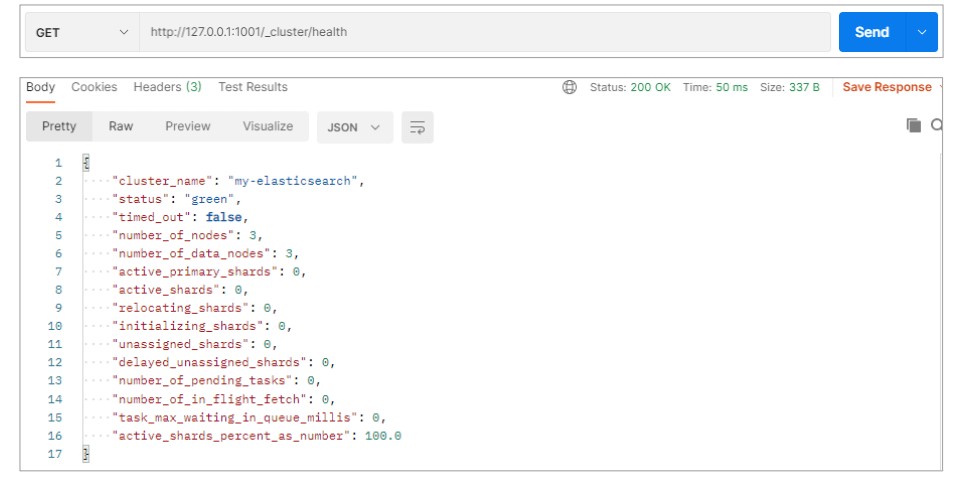Open the Save Response menu

pyautogui.click(x=886, y=87)
